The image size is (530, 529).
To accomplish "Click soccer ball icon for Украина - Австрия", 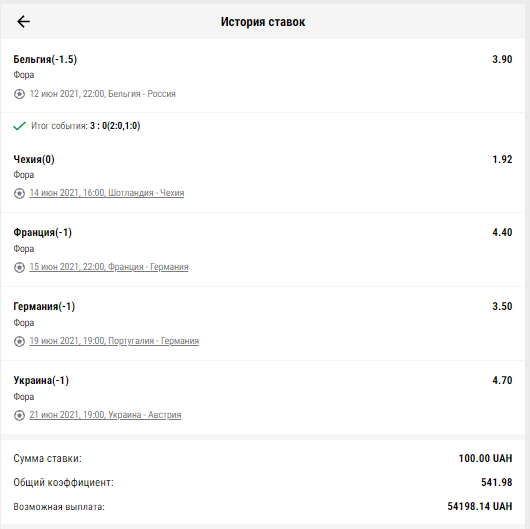I will point(19,415).
